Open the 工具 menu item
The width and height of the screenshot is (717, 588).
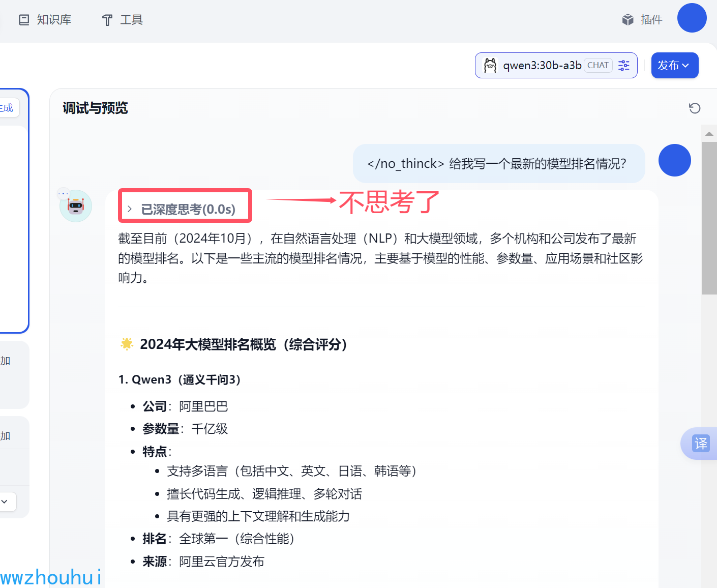pos(122,20)
